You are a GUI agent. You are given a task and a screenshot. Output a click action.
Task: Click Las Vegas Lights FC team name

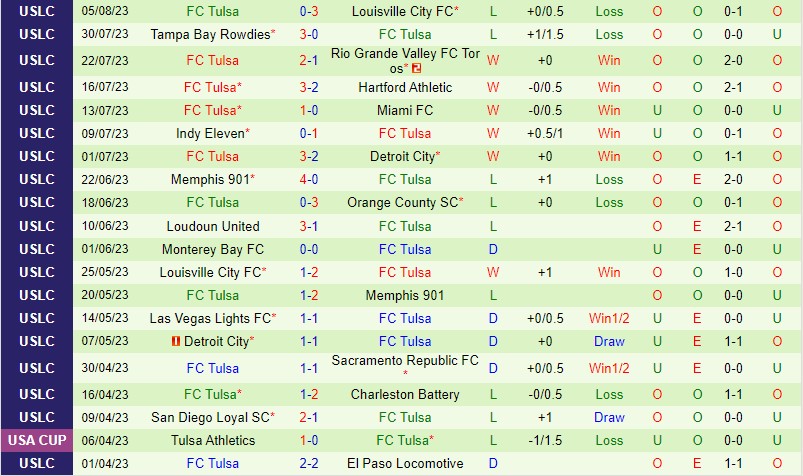[210, 318]
